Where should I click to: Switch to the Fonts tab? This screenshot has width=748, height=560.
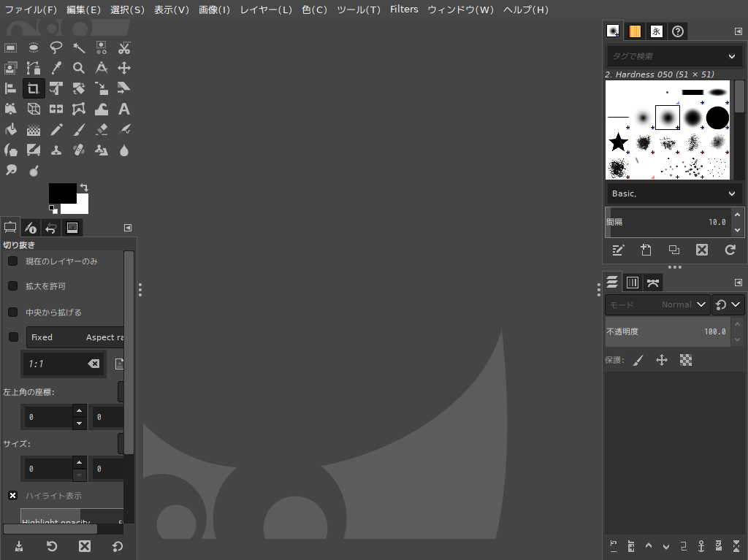point(657,31)
